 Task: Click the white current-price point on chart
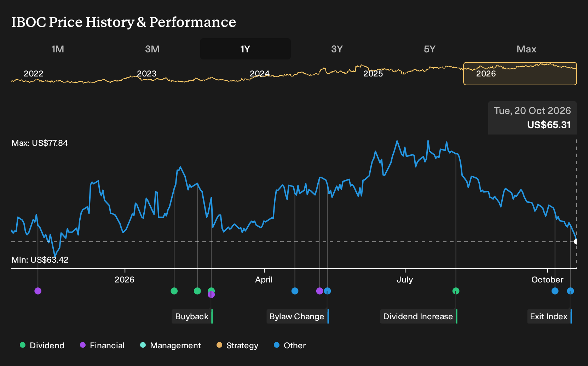pos(576,242)
